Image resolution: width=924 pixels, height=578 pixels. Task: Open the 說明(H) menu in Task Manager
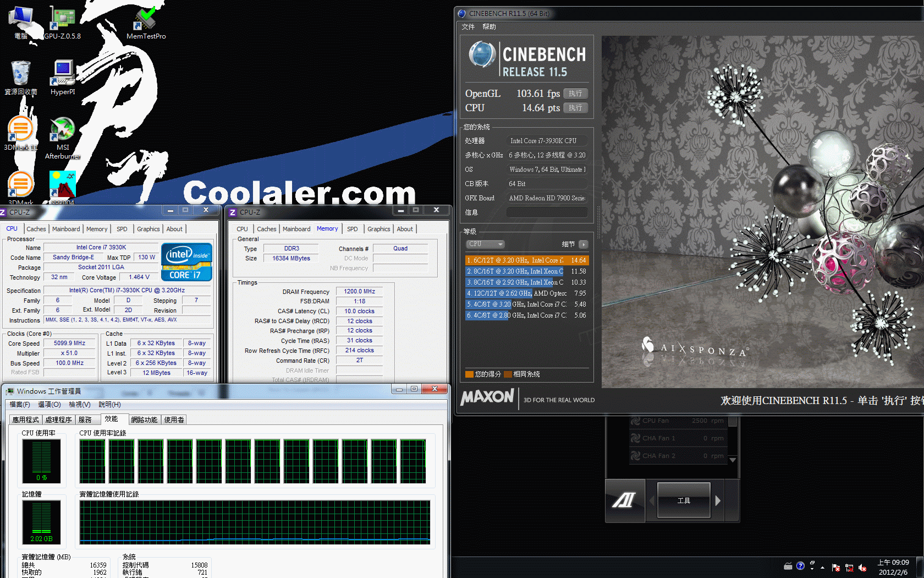pos(109,405)
